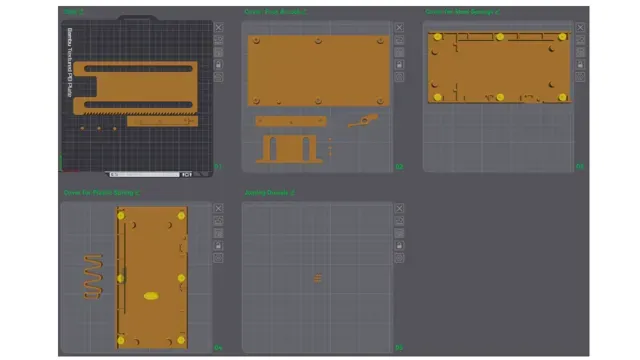This screenshot has width=640, height=360.
Task: Toggle the lock on plate 01
Action: [219, 64]
